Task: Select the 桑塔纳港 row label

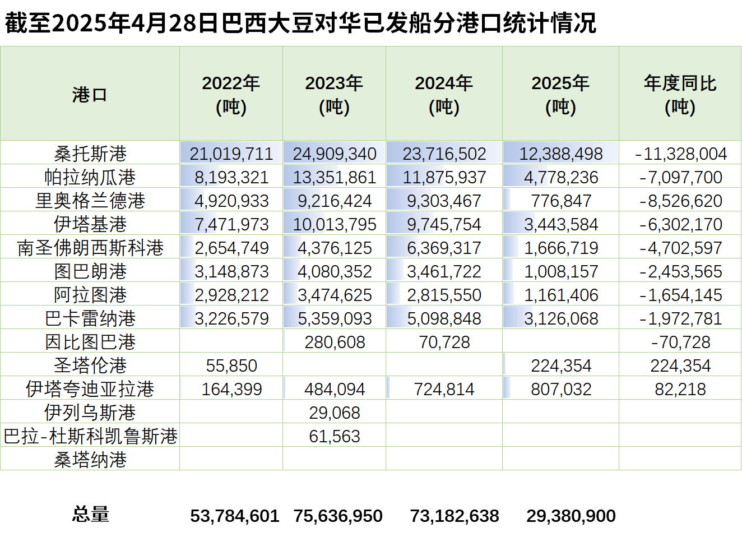Action: [90, 459]
